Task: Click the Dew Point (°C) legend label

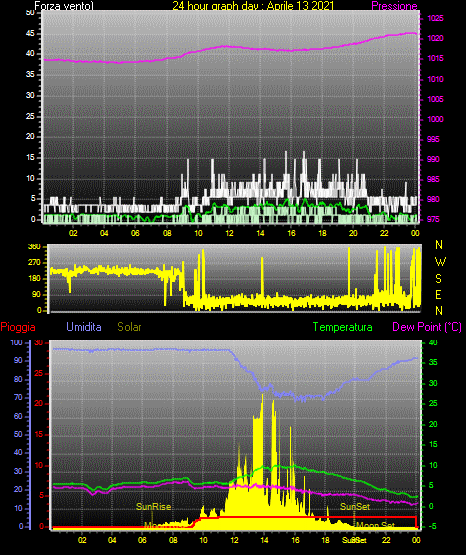Action: [427, 327]
